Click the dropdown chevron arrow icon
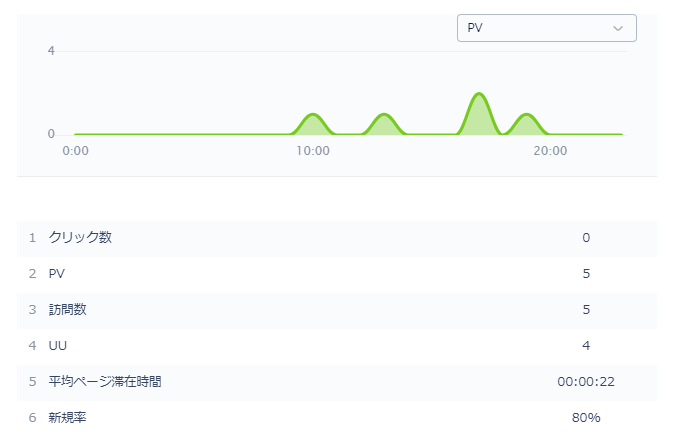 point(618,28)
